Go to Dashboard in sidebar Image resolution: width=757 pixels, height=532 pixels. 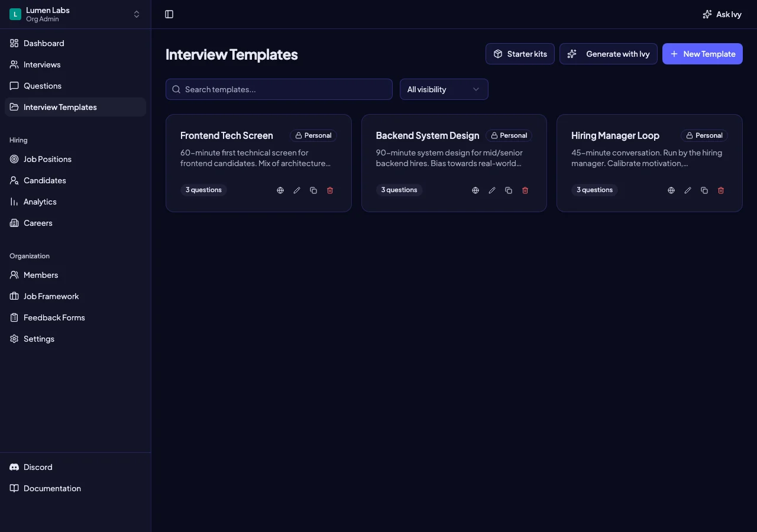click(x=75, y=43)
